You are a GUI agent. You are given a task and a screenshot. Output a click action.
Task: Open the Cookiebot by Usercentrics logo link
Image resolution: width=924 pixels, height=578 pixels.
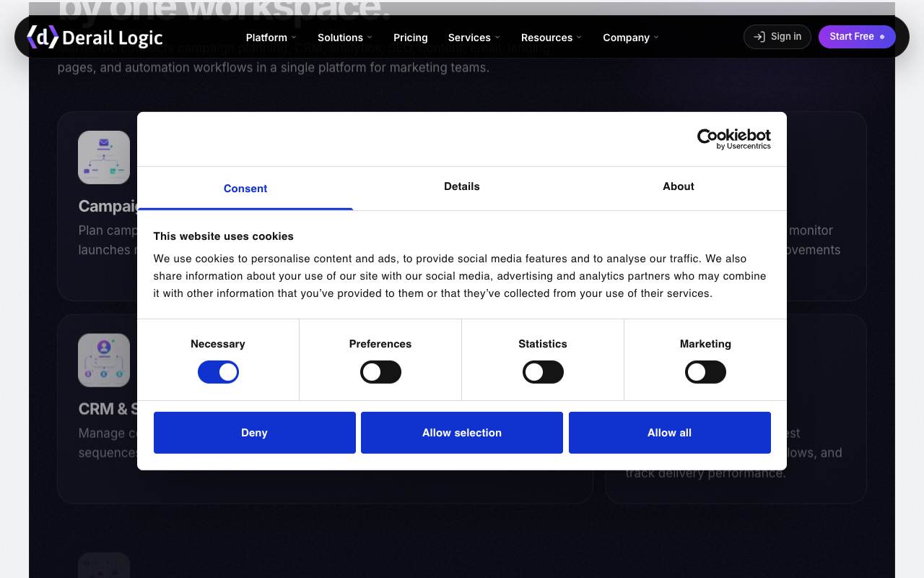(733, 139)
